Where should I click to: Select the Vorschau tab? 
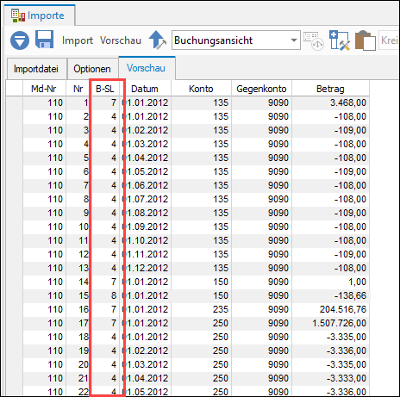146,68
